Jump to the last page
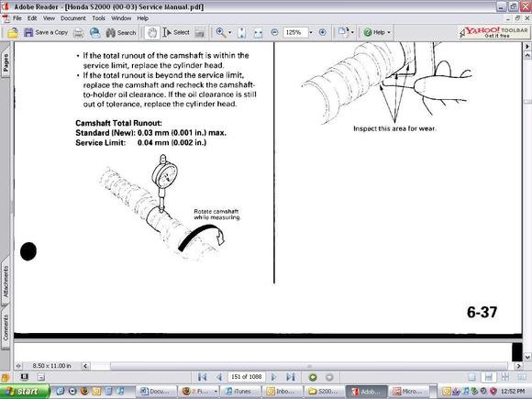 click(291, 377)
